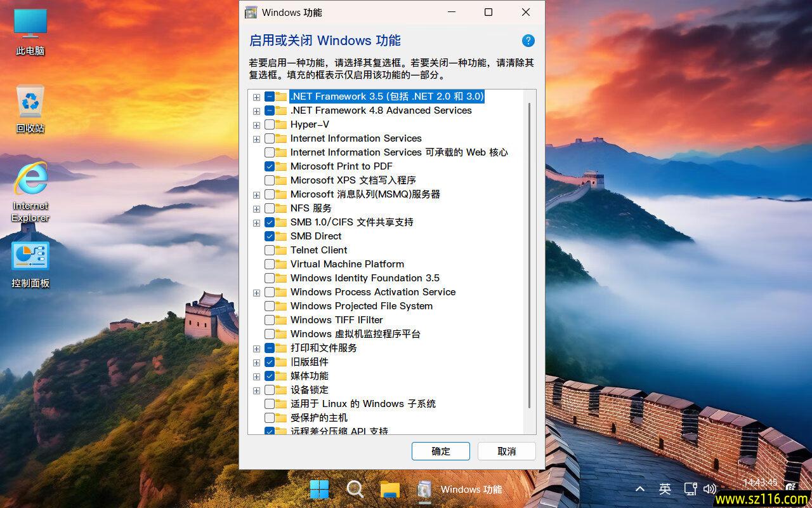812x508 pixels.
Task: Disable Microsoft Print to PDF
Action: point(270,166)
